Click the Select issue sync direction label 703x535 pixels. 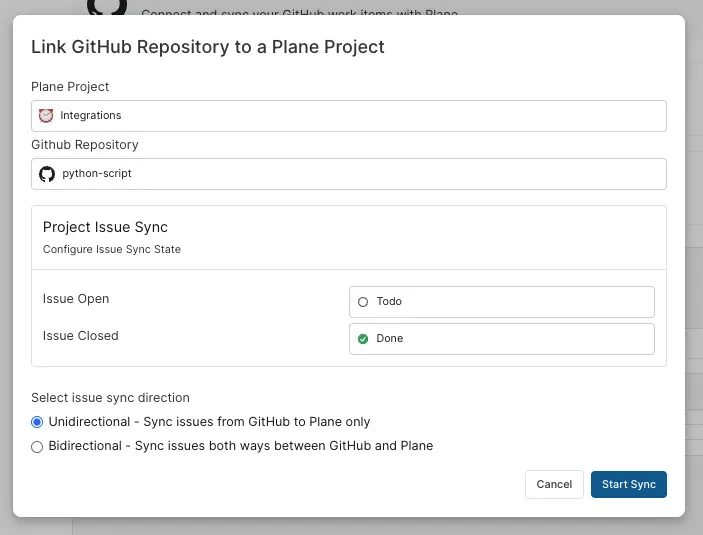pos(110,398)
